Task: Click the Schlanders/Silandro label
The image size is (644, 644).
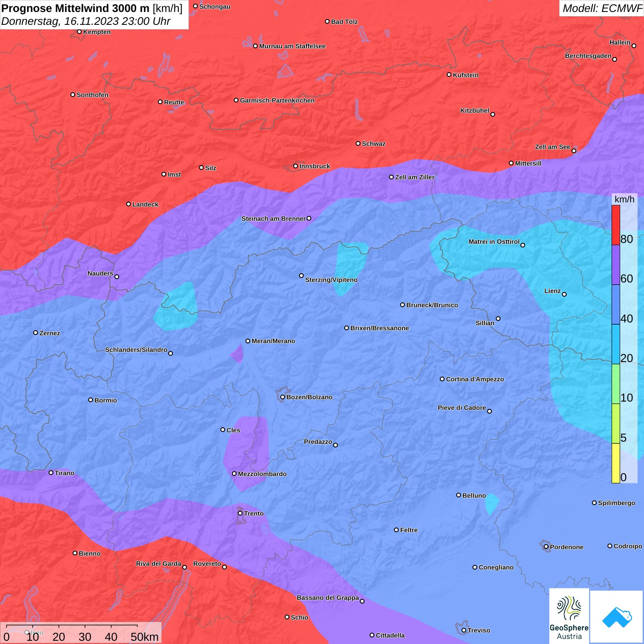Action: [x=136, y=350]
